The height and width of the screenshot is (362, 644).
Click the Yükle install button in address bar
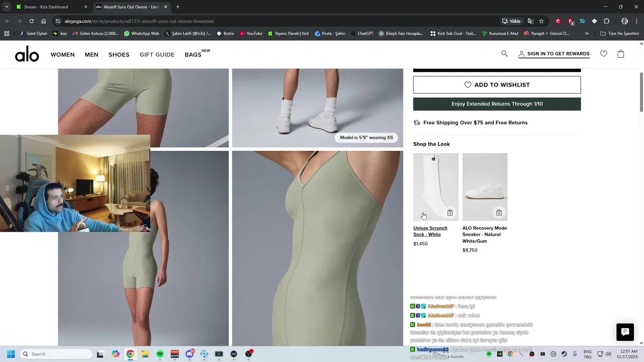(x=511, y=21)
